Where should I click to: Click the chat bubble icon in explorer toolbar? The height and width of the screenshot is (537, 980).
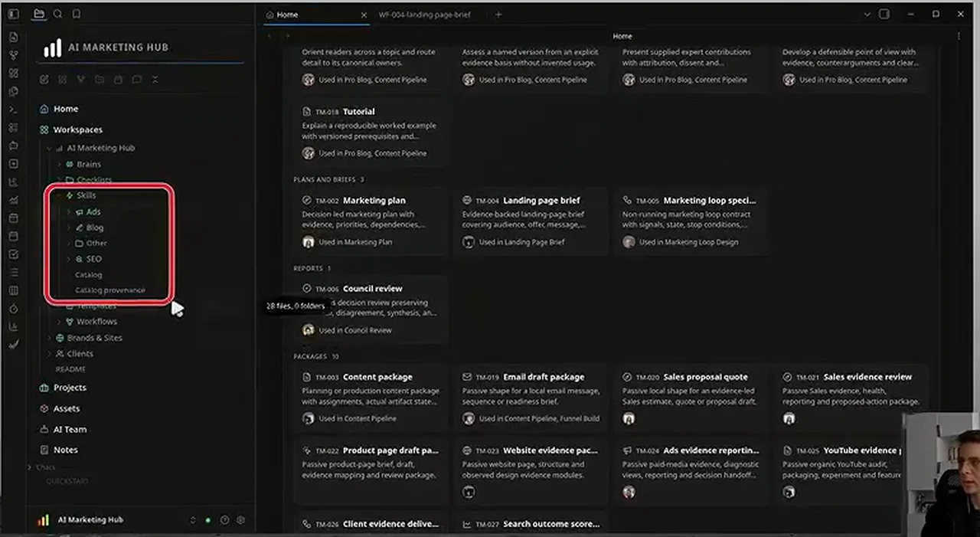(x=136, y=80)
